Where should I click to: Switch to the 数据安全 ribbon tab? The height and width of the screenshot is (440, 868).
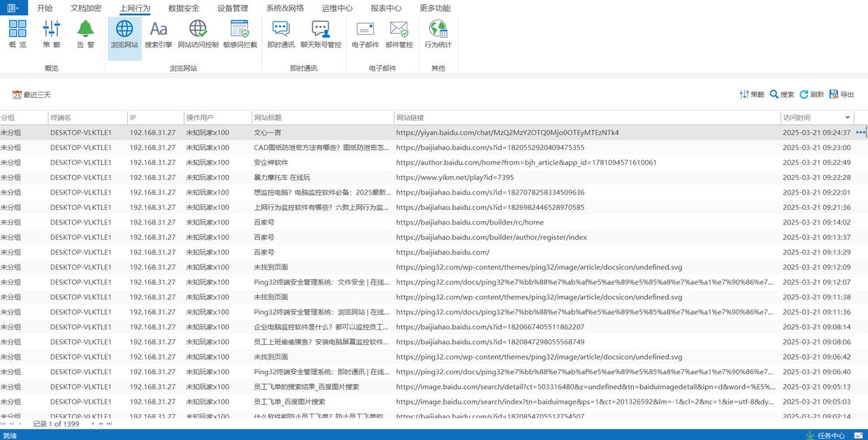[x=184, y=8]
